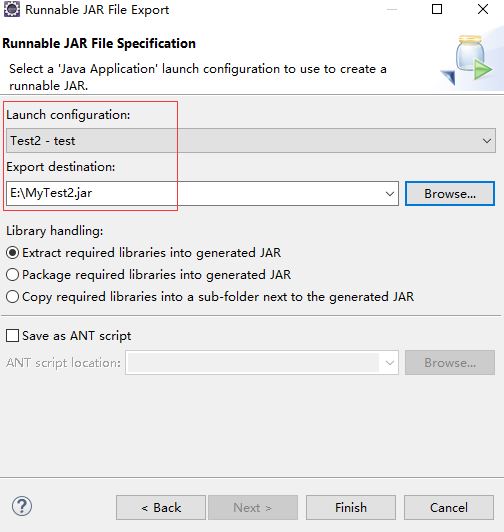
Task: Click the Next button
Action: [x=253, y=508]
